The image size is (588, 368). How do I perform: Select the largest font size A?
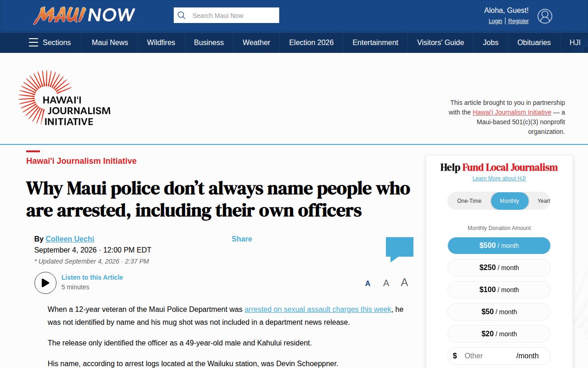(x=404, y=282)
